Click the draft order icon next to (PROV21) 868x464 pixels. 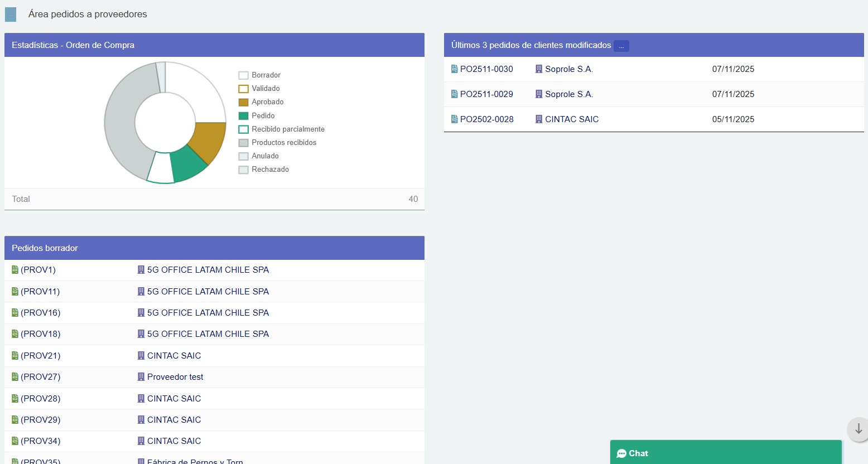(x=15, y=356)
